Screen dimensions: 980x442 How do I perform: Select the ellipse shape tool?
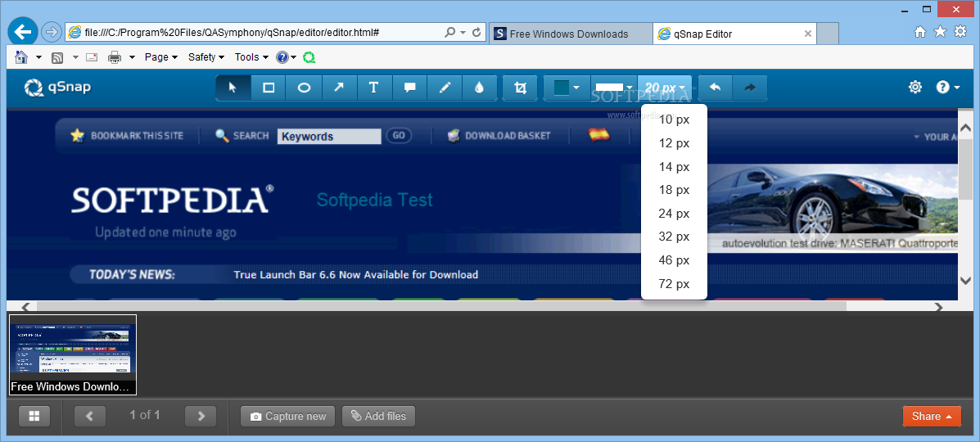pos(304,88)
